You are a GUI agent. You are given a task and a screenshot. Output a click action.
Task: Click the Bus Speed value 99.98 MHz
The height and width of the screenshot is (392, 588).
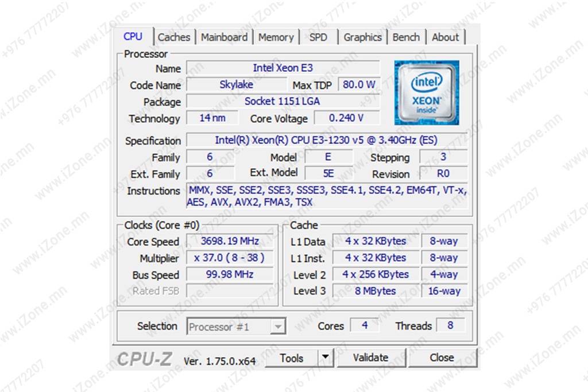pos(230,274)
